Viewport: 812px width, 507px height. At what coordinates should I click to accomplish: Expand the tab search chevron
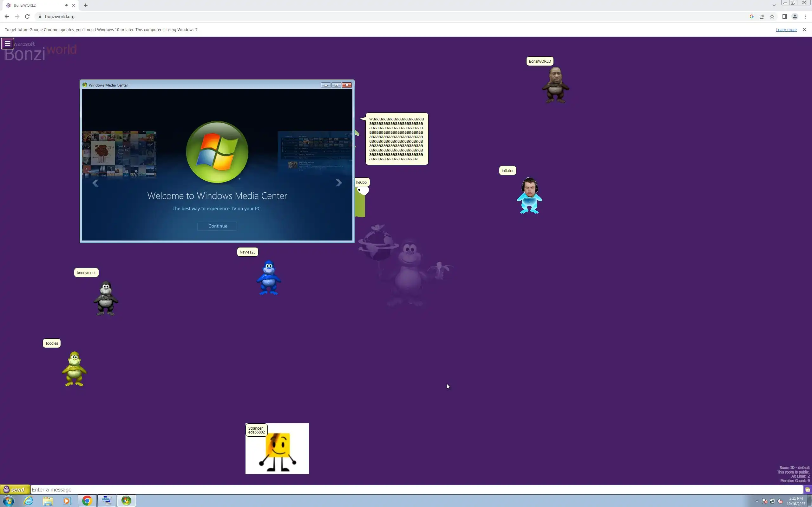tap(774, 5)
